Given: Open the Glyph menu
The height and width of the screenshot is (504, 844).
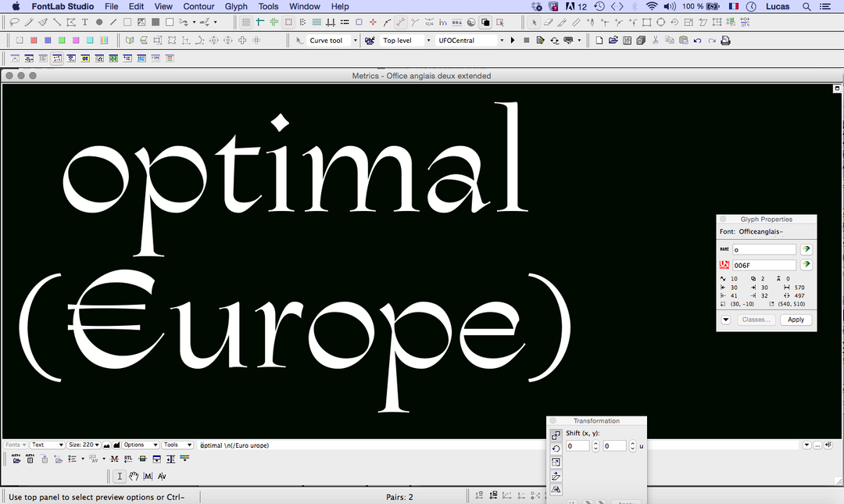Looking at the screenshot, I should click(236, 6).
